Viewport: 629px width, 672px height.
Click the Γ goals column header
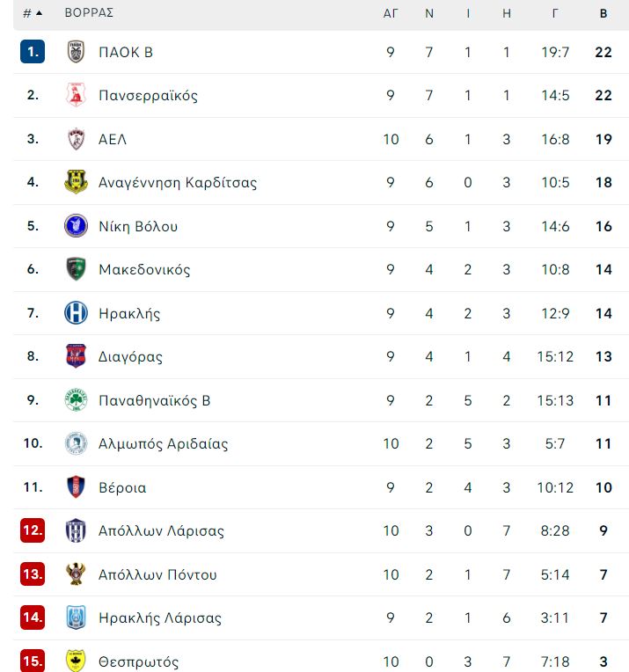point(555,14)
